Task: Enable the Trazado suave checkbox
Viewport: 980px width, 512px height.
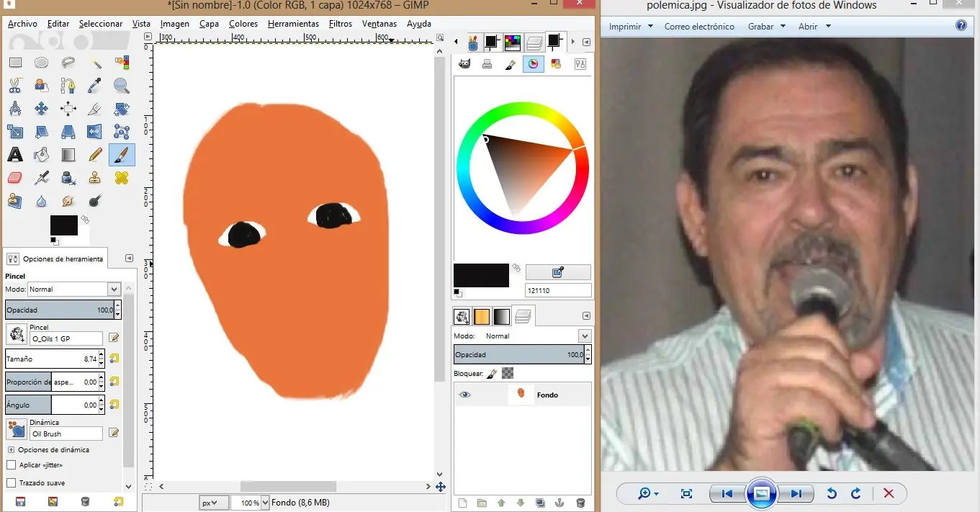Action: [x=12, y=482]
